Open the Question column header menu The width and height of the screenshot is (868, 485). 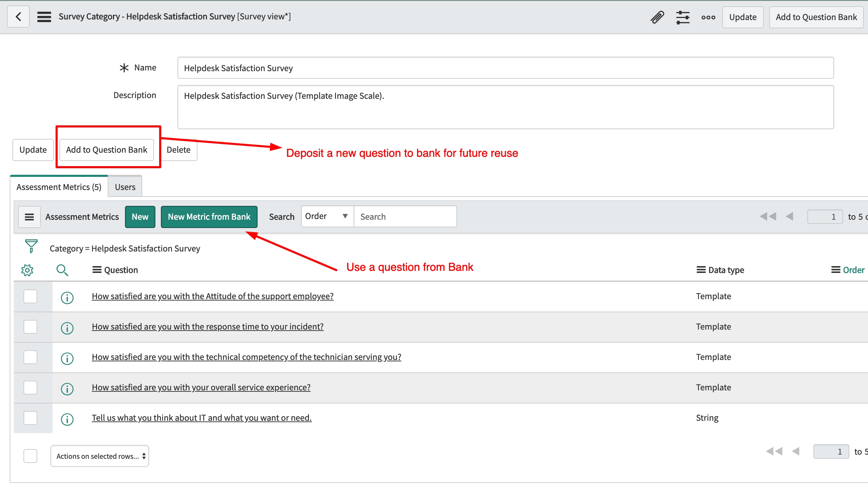97,270
